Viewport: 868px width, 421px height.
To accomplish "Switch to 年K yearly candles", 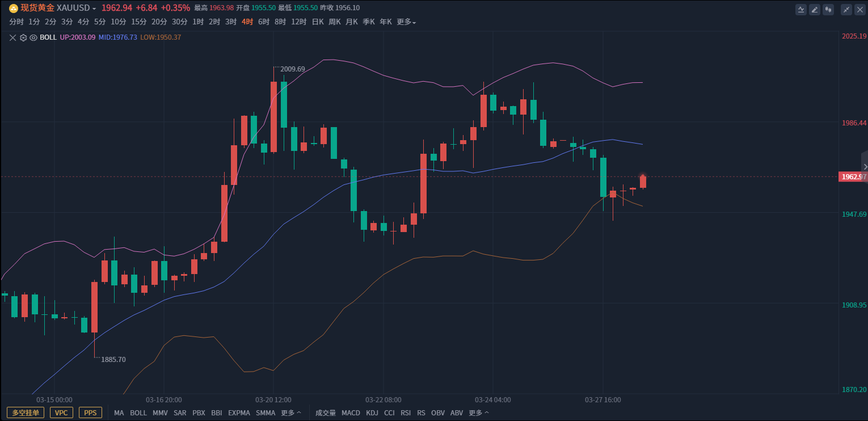I will point(386,22).
